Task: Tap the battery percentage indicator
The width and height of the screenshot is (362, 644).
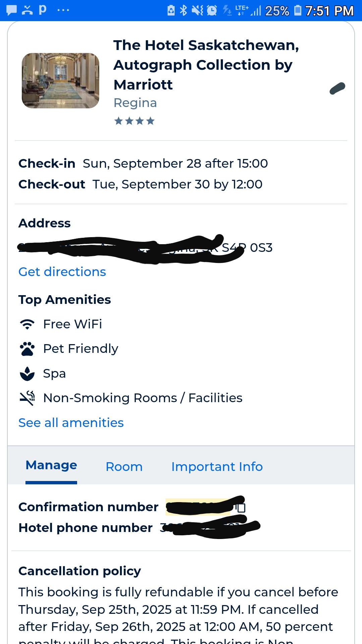Action: [277, 11]
